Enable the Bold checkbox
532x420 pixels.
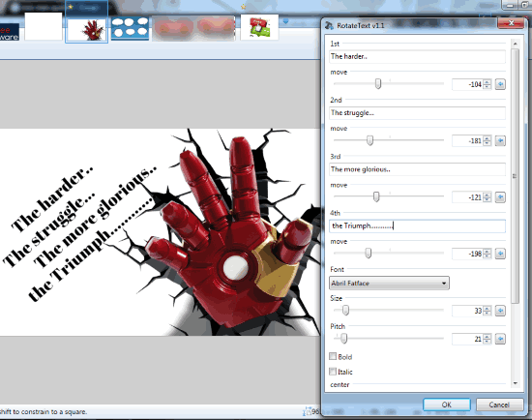click(x=333, y=356)
